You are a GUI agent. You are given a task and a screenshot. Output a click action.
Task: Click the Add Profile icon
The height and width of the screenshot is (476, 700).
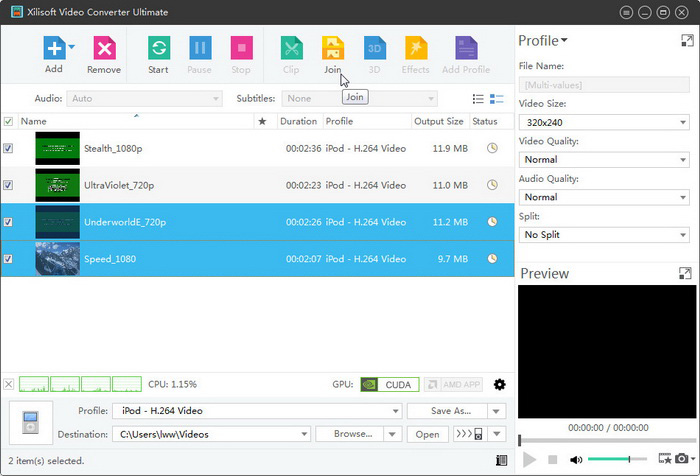click(466, 47)
